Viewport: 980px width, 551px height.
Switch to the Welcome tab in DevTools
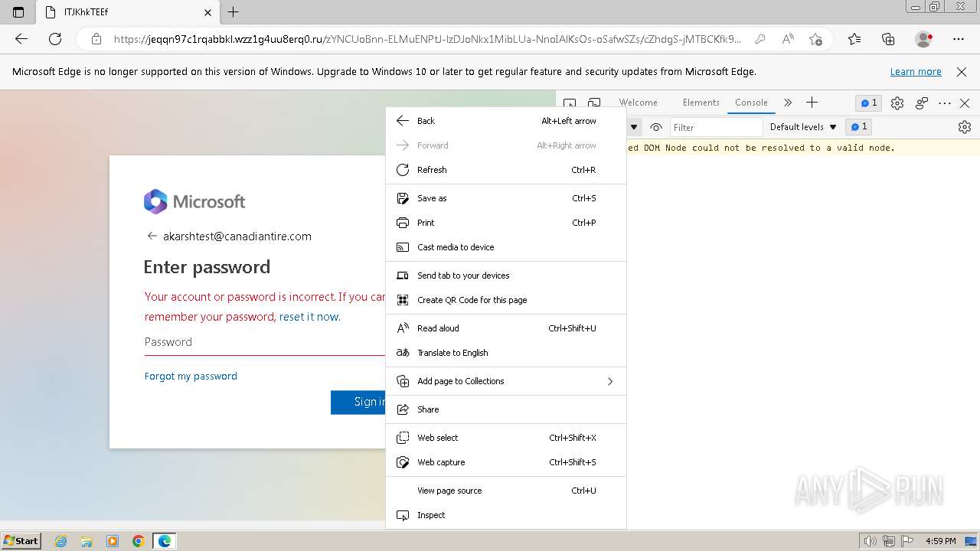point(638,103)
